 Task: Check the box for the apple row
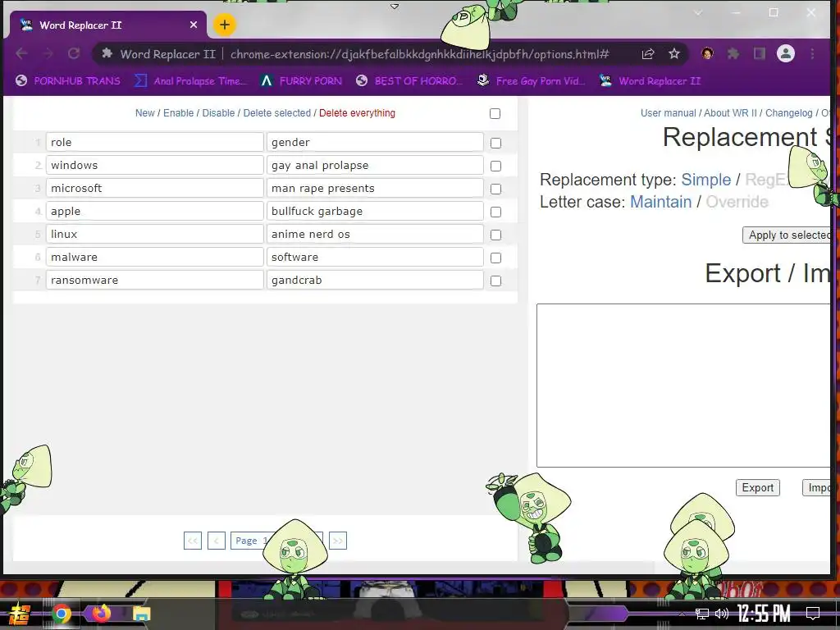coord(496,212)
